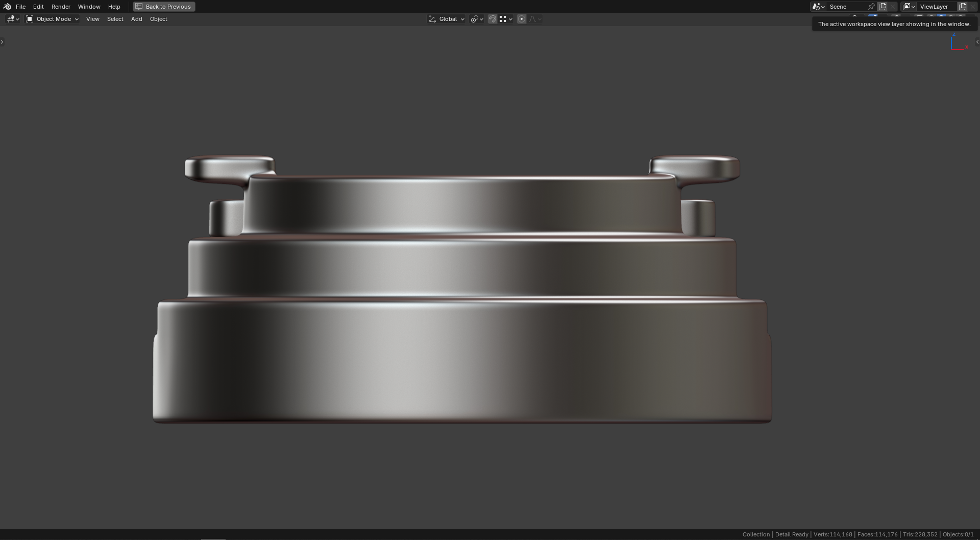Open the snapping options dropdown
The image size is (980, 540).
coord(506,19)
